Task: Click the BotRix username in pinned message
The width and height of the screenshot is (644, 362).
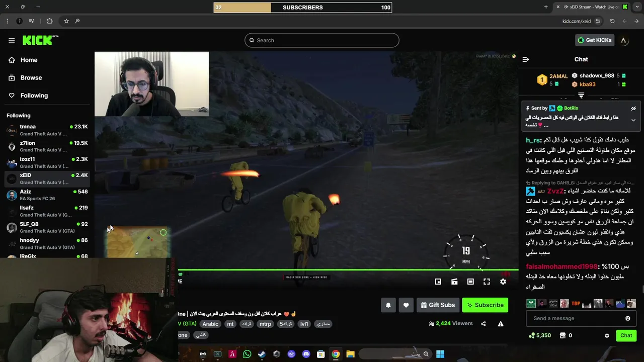Action: (571, 108)
